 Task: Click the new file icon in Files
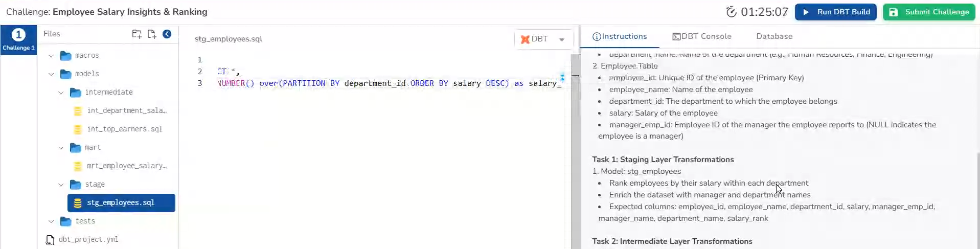(x=152, y=34)
